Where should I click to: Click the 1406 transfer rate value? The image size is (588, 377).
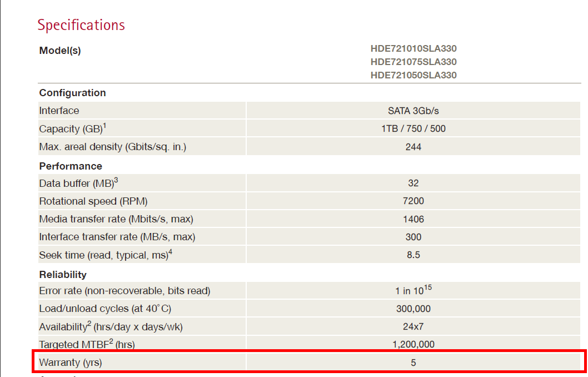413,219
